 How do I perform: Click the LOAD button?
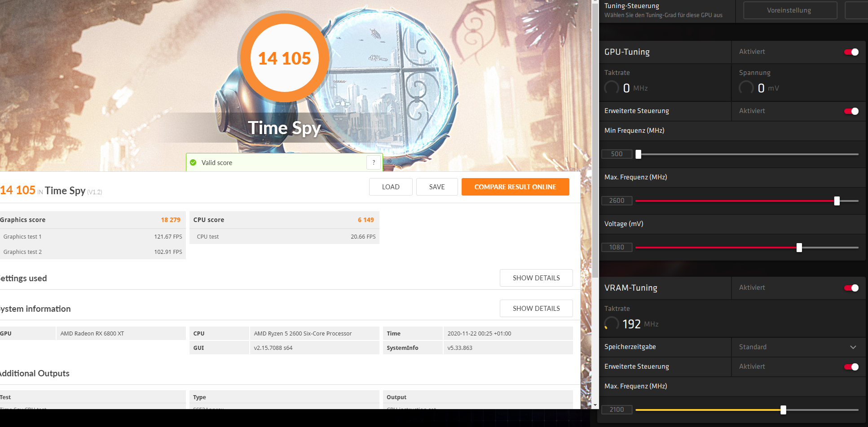click(x=391, y=187)
